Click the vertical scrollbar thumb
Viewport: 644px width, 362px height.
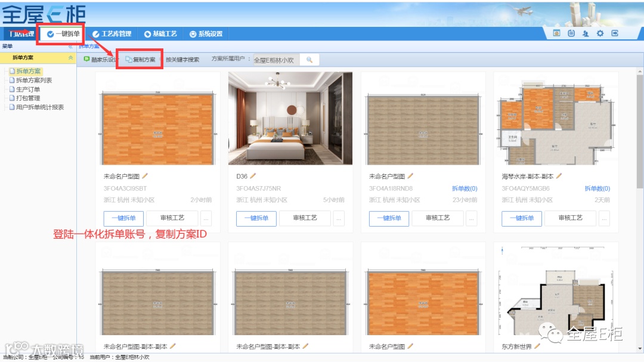pyautogui.click(x=640, y=131)
